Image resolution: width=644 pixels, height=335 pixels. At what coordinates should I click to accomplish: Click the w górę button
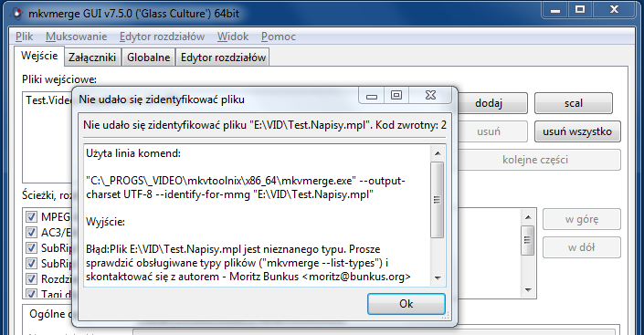[582, 219]
